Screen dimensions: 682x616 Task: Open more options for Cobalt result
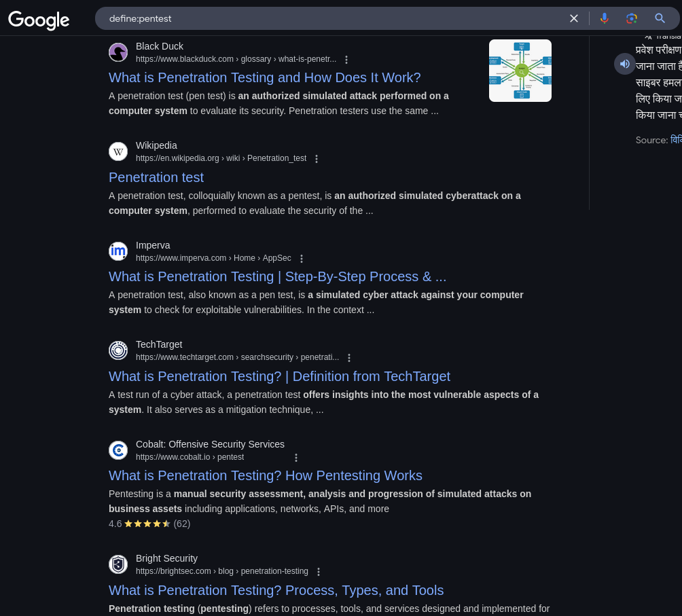(x=296, y=458)
